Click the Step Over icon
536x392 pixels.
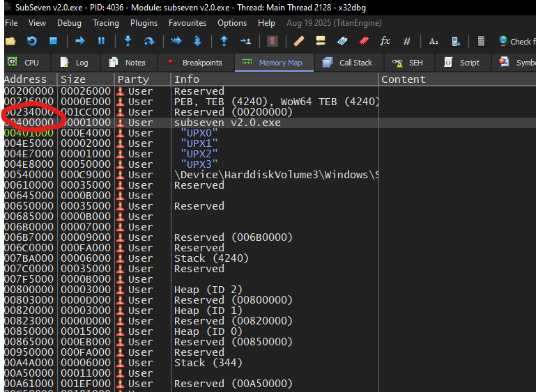pyautogui.click(x=149, y=41)
